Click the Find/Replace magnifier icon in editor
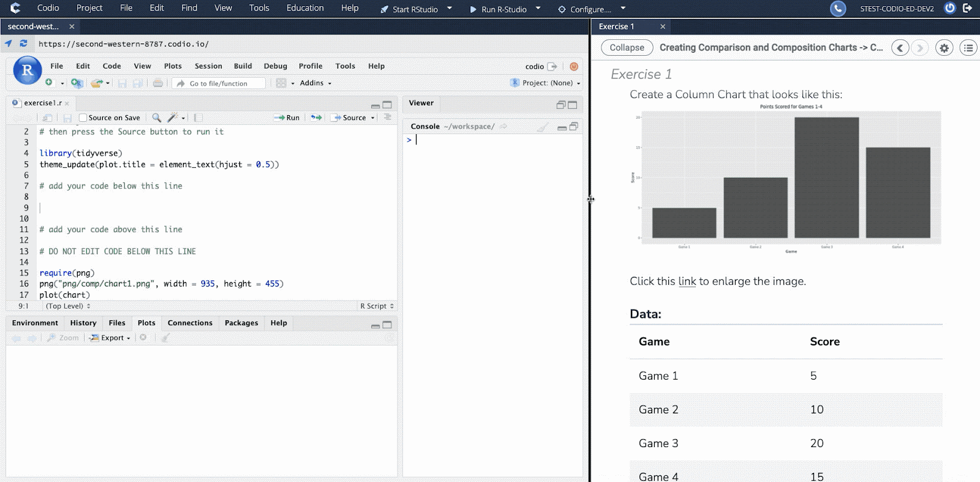 point(157,118)
